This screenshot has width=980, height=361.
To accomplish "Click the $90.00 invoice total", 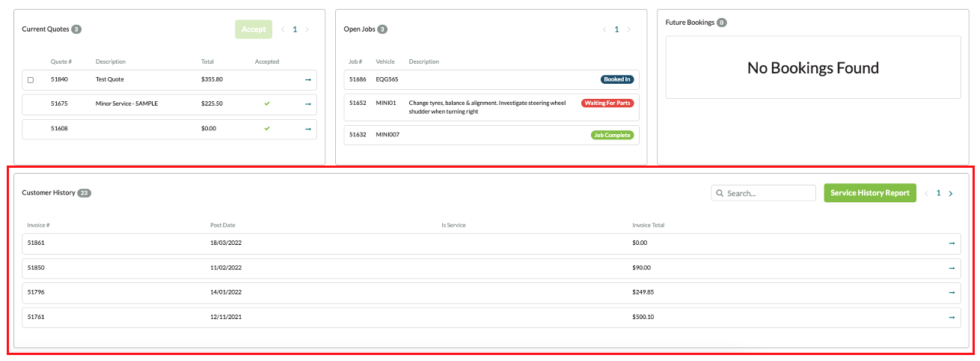I will [x=641, y=268].
